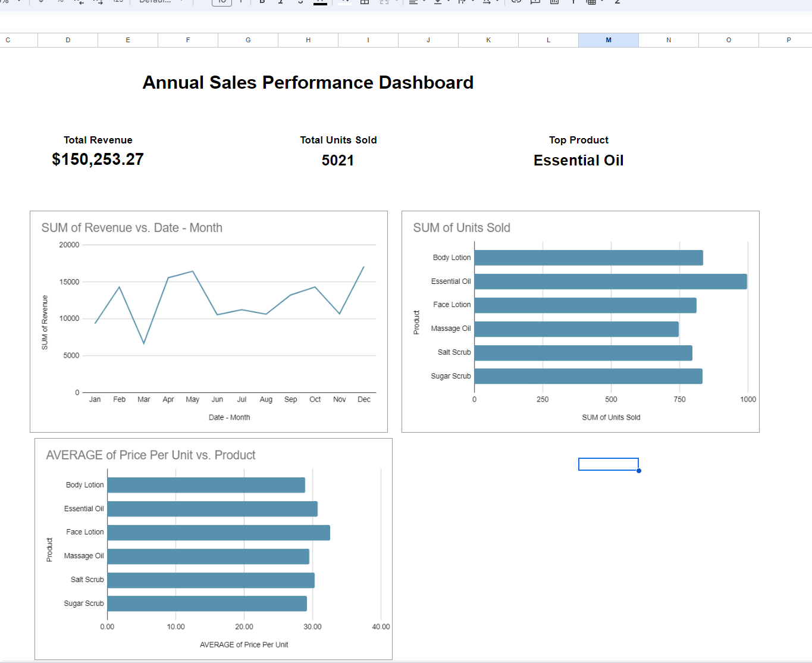The image size is (812, 663).
Task: Click the Salt Scrub bar in Units Sold chart
Action: (x=583, y=353)
